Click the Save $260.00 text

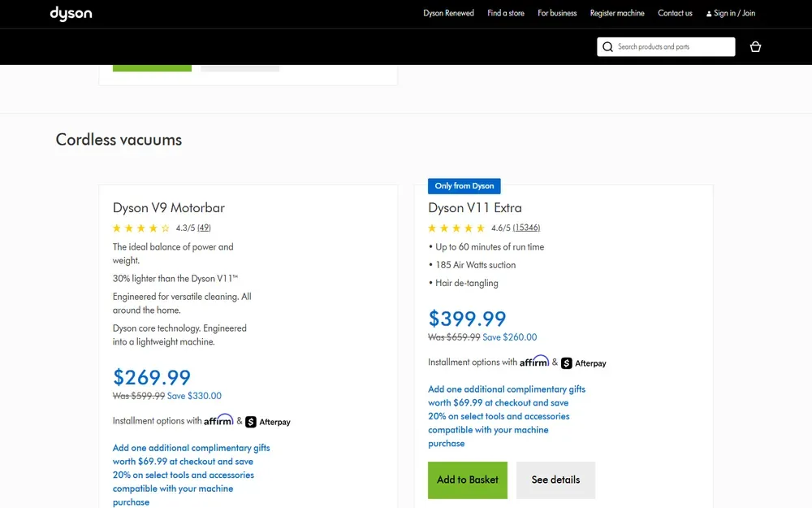(510, 337)
